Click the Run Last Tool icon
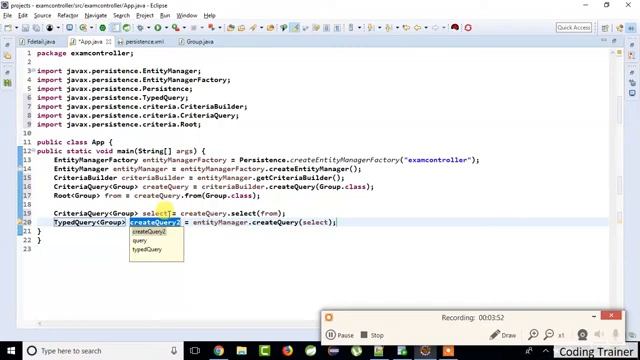Viewport: 640px width, 360px height. click(176, 28)
